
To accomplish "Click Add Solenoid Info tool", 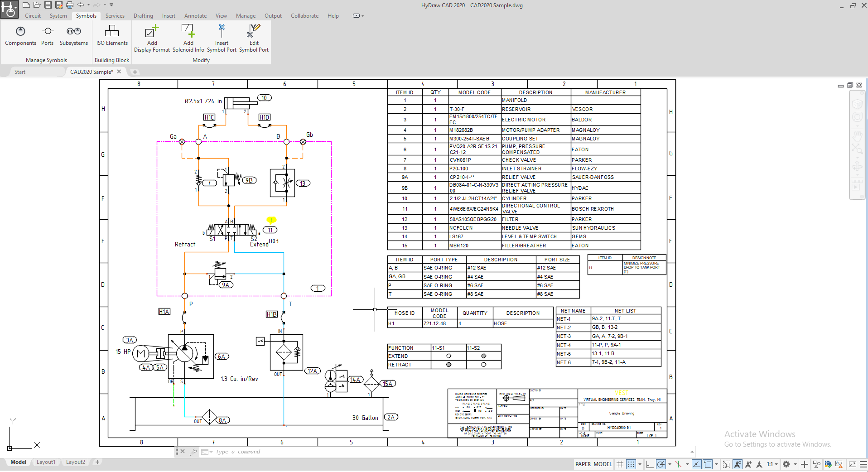I will point(188,39).
